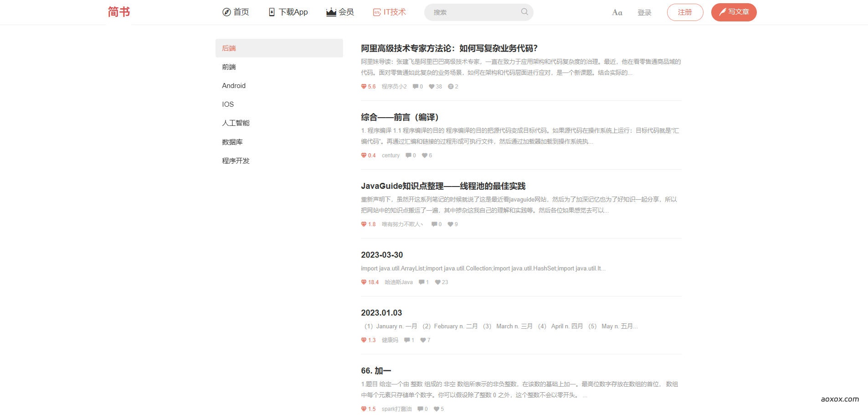Image resolution: width=868 pixels, height=415 pixels.
Task: Open the 首页 compass icon
Action: click(226, 12)
